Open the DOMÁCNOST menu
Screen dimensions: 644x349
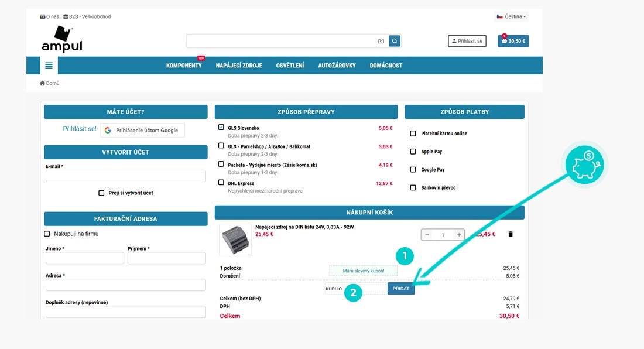pos(386,66)
